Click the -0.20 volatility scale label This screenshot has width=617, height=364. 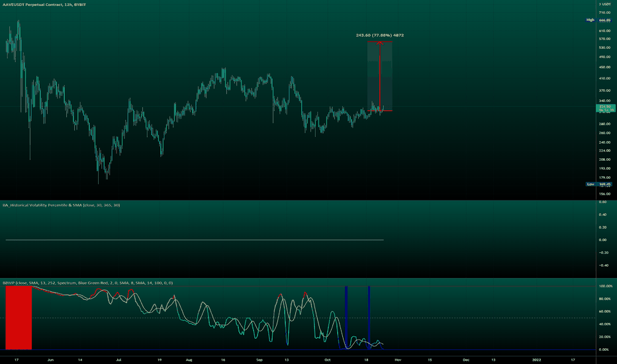click(603, 253)
